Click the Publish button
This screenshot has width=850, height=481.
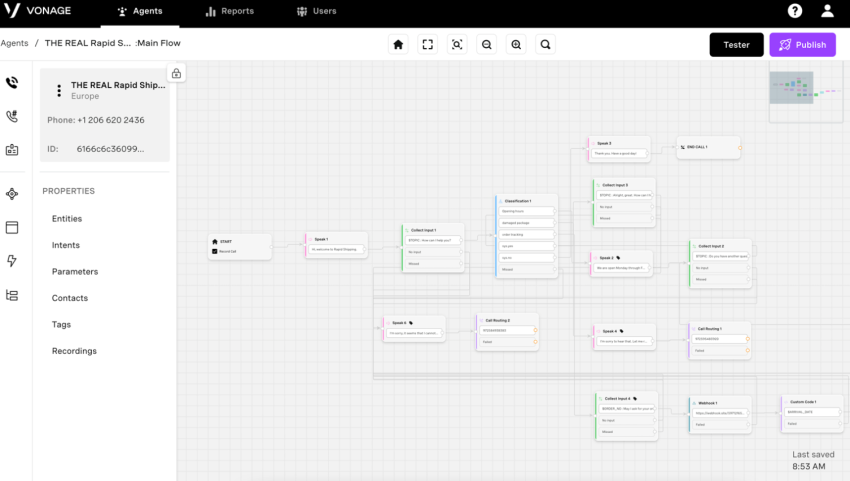[x=802, y=45]
